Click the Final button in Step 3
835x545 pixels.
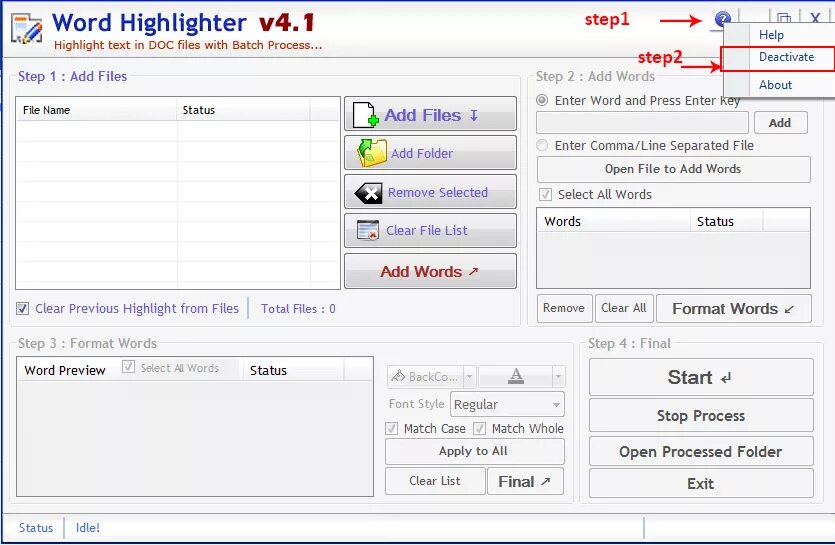(x=526, y=481)
